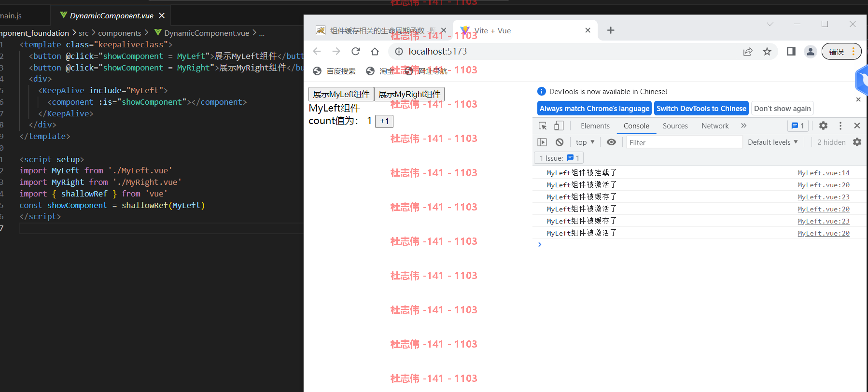Image resolution: width=868 pixels, height=392 pixels.
Task: Reload the localhost page
Action: tap(356, 51)
